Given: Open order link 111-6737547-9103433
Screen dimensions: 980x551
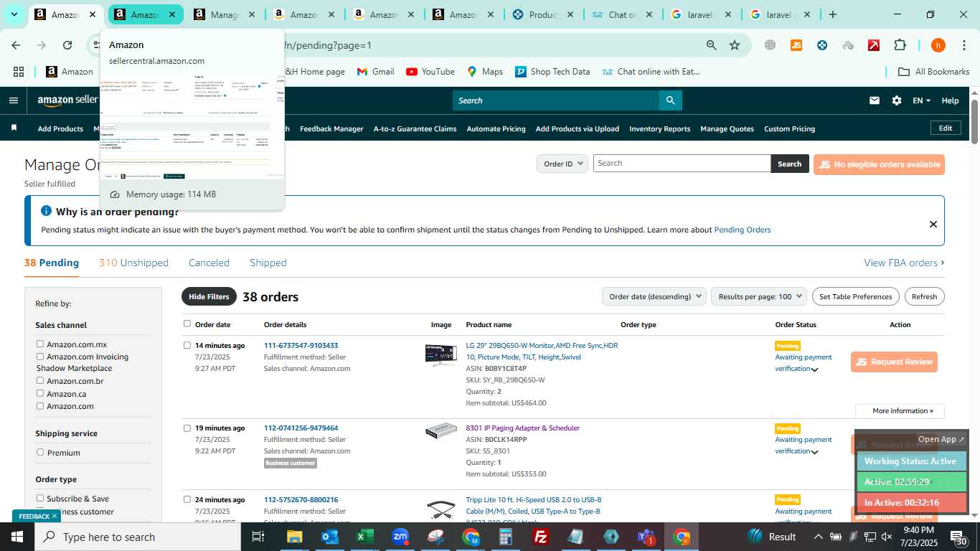Looking at the screenshot, I should (301, 345).
